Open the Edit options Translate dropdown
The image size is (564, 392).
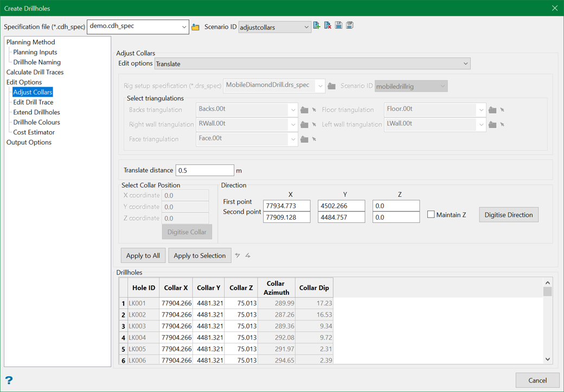click(312, 64)
